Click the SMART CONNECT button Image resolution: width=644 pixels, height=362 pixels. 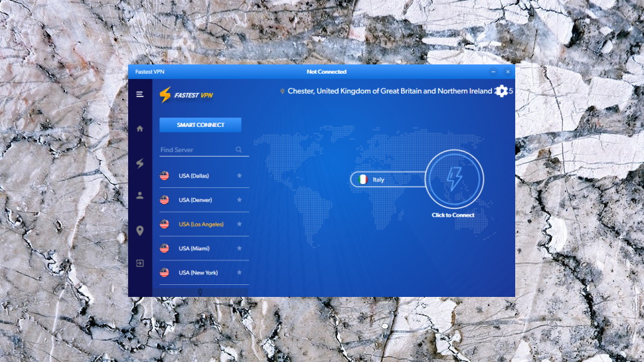(x=201, y=125)
